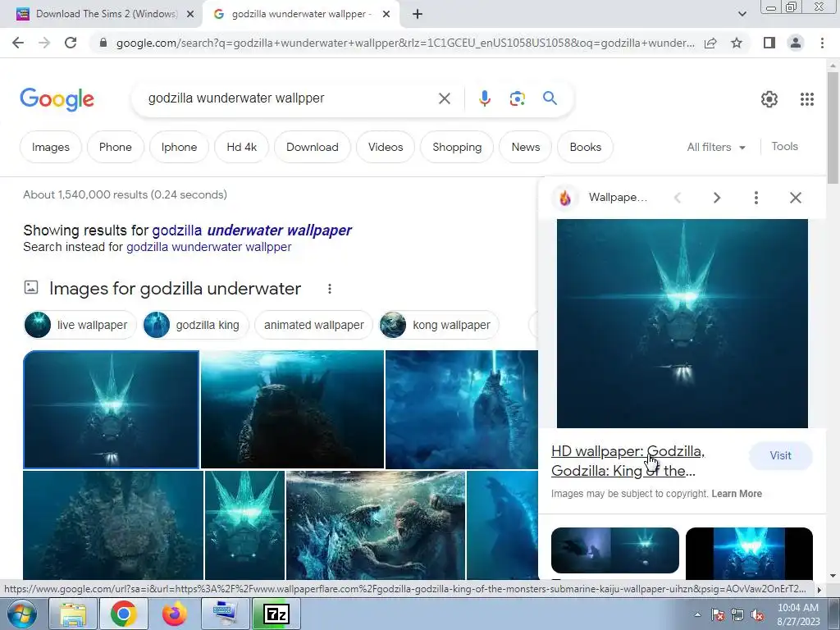Image resolution: width=840 pixels, height=630 pixels.
Task: Start voice search with microphone
Action: (x=484, y=98)
